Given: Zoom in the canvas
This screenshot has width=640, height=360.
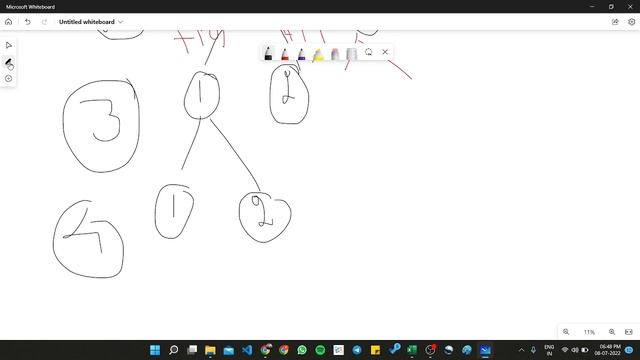Looking at the screenshot, I should click(612, 332).
